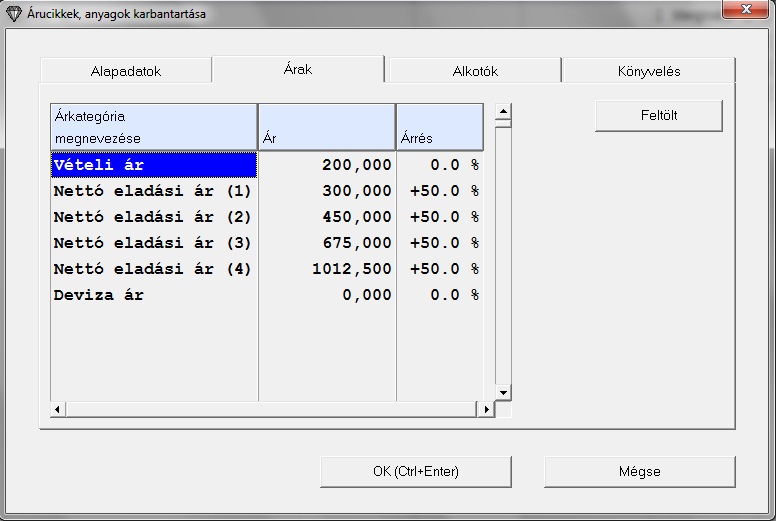Cancel using the Mégse button
This screenshot has height=521, width=776.
(x=639, y=471)
